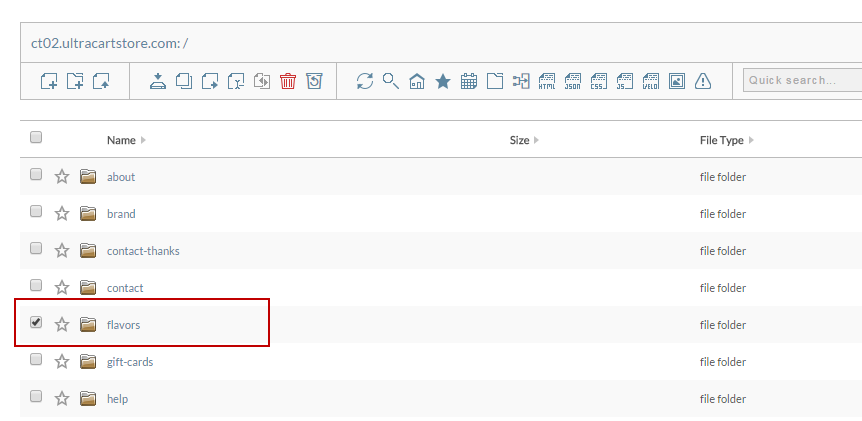Click the move file icon
Image resolution: width=862 pixels, height=421 pixels.
tap(209, 81)
